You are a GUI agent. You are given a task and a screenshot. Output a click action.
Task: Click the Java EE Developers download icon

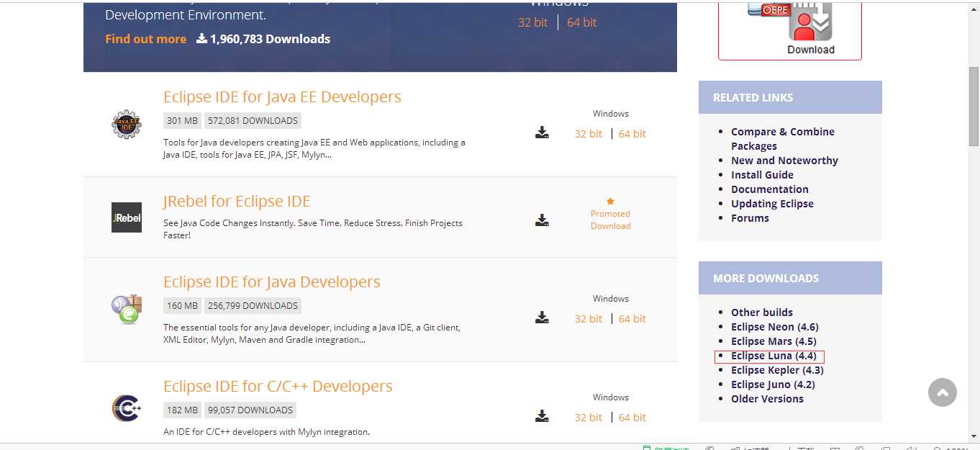[542, 132]
